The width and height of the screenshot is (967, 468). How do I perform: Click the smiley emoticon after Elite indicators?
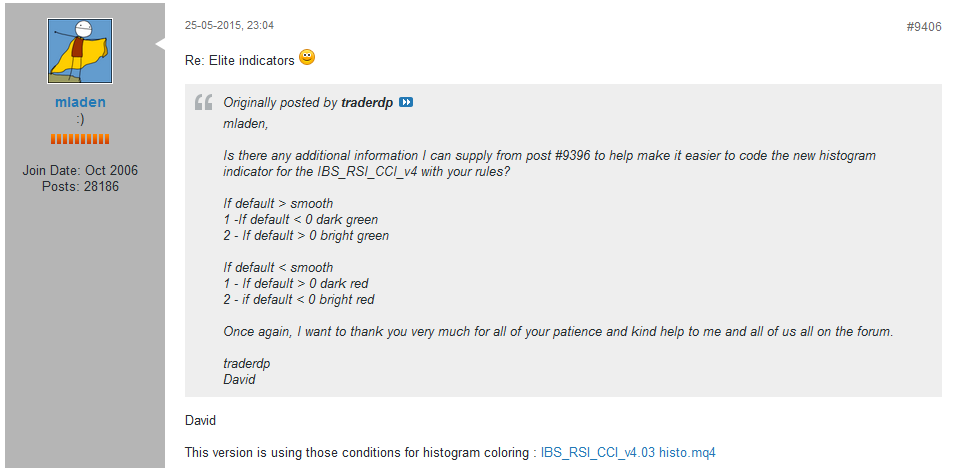click(307, 59)
